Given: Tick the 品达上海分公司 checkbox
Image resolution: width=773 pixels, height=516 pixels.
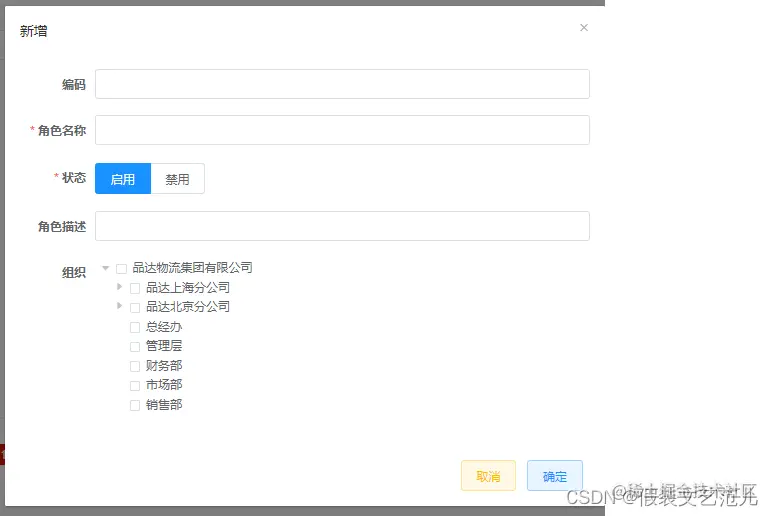Looking at the screenshot, I should tap(135, 288).
